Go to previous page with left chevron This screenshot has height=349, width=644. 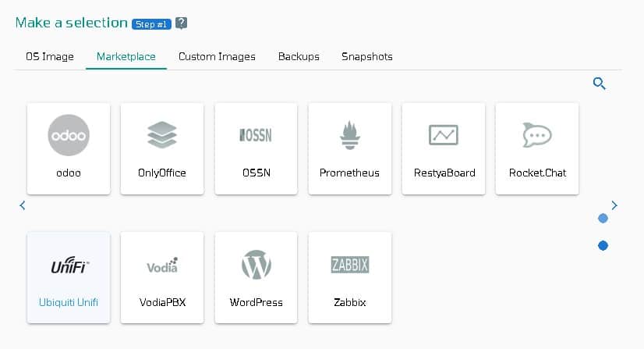[23, 205]
